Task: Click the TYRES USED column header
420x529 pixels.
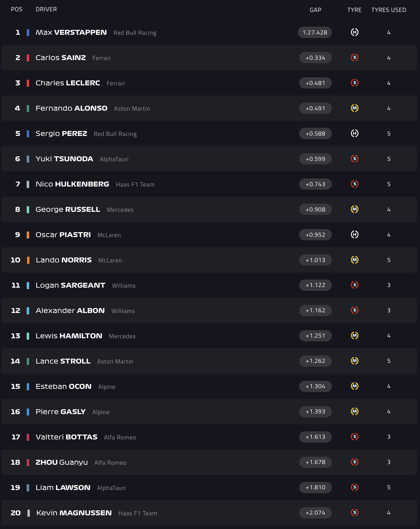Action: coord(389,10)
